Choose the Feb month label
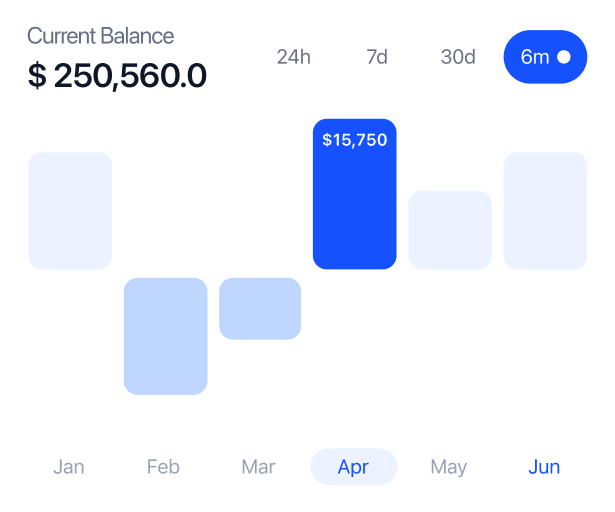The width and height of the screenshot is (615, 512). (163, 467)
